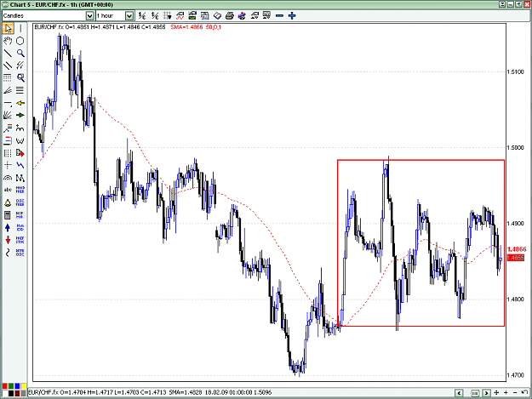Select the green right arrow marker

20,115
